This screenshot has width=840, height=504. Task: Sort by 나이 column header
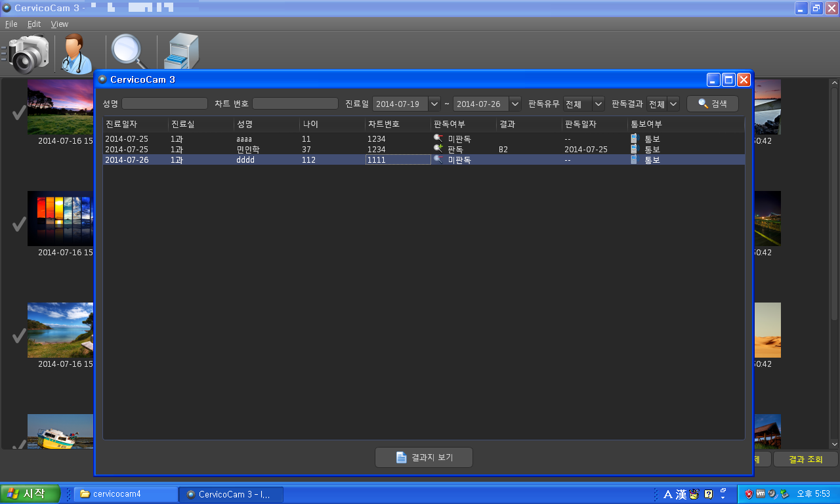(333, 124)
